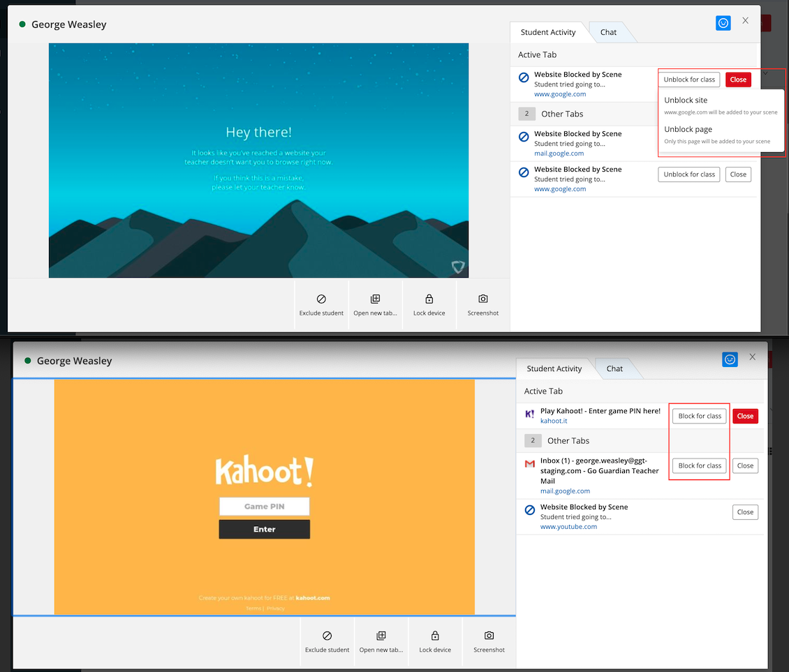
Task: Click Gmail icon beside Inbox entry
Action: pyautogui.click(x=530, y=464)
